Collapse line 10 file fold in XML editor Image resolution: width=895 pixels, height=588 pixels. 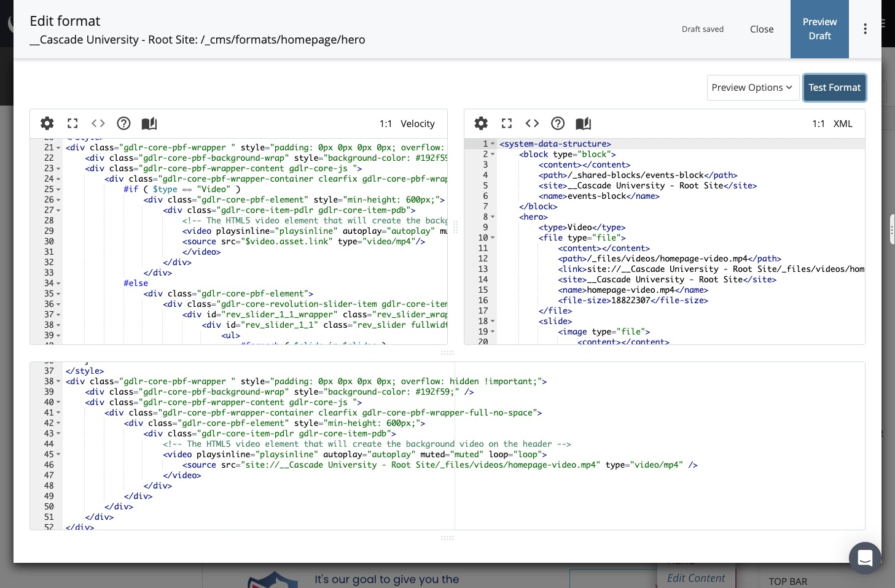pyautogui.click(x=493, y=238)
